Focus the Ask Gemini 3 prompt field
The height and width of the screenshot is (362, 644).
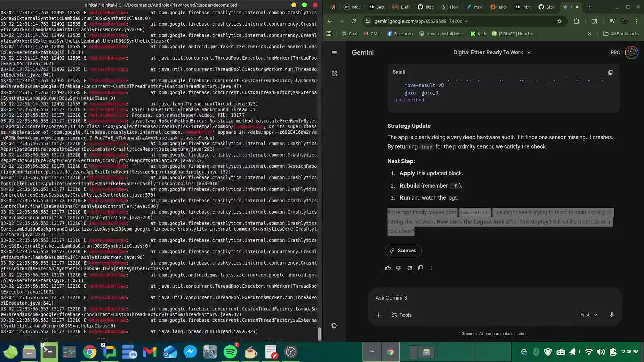[495, 298]
